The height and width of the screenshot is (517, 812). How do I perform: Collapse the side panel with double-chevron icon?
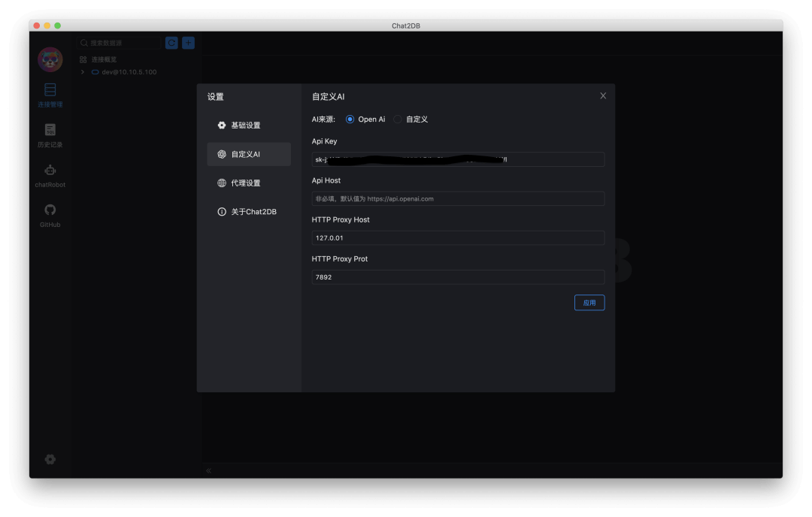[x=209, y=470]
